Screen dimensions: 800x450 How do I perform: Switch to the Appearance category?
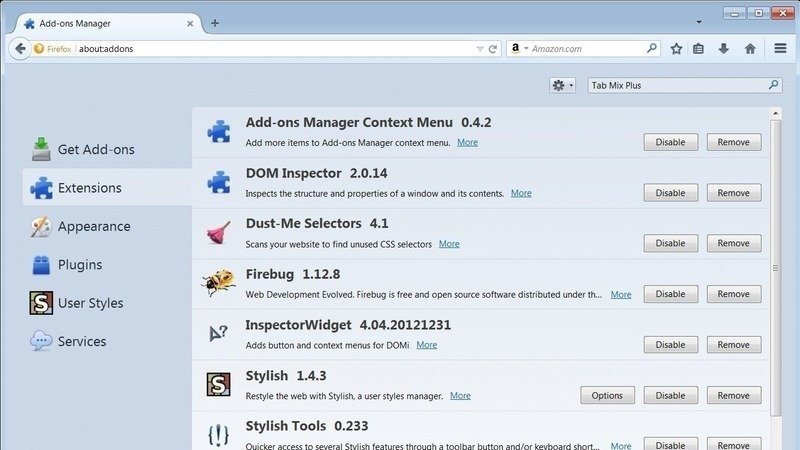click(107, 226)
